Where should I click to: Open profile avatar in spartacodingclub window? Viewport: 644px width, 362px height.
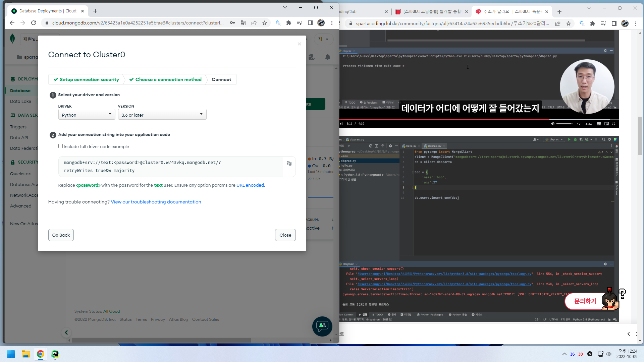625,23
